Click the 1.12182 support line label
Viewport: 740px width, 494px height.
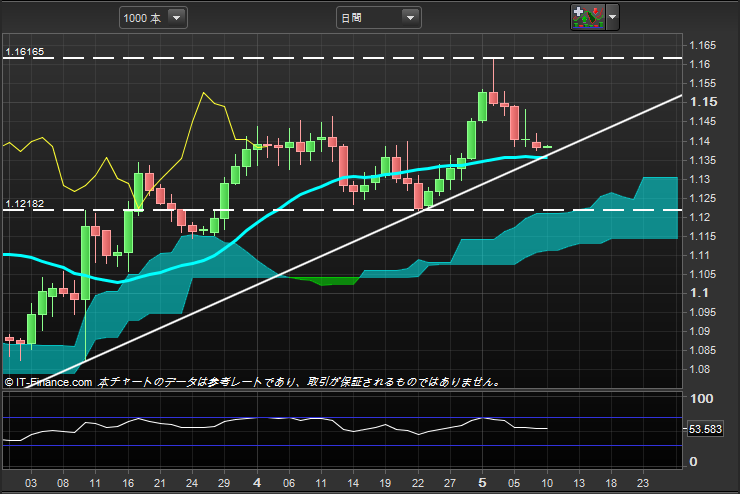pyautogui.click(x=25, y=203)
